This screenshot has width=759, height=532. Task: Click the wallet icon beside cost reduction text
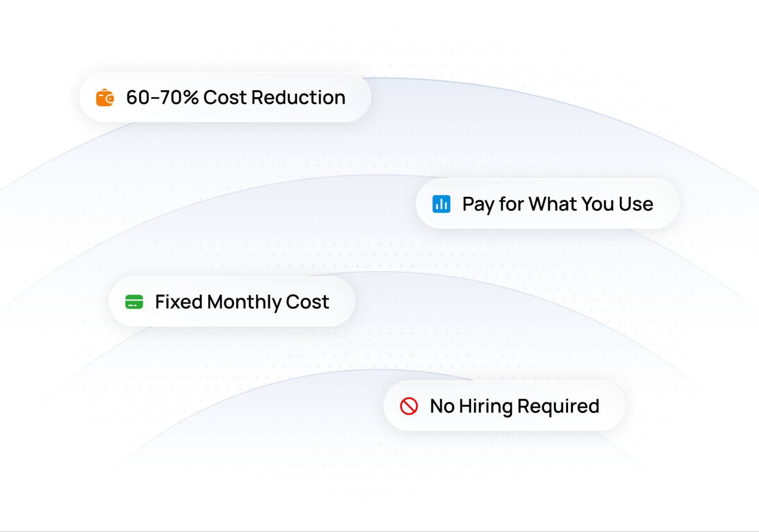point(105,97)
